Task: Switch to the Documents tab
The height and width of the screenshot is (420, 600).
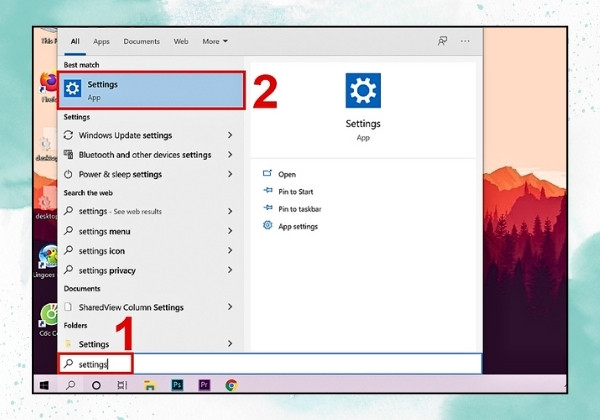Action: click(x=142, y=41)
